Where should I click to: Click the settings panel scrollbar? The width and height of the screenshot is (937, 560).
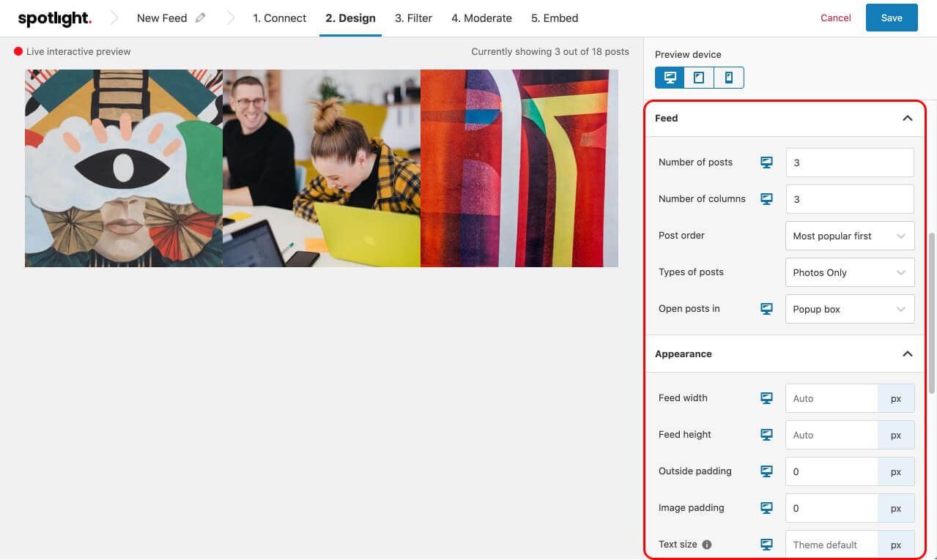[x=933, y=313]
